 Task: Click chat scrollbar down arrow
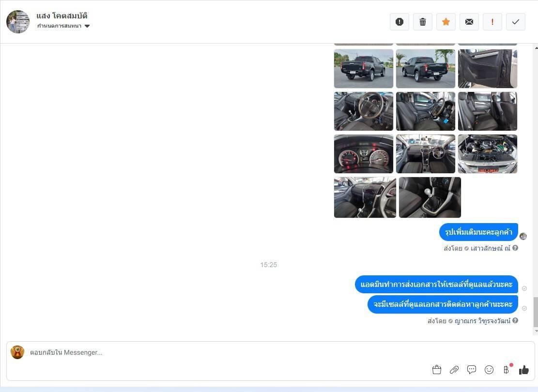click(x=536, y=332)
